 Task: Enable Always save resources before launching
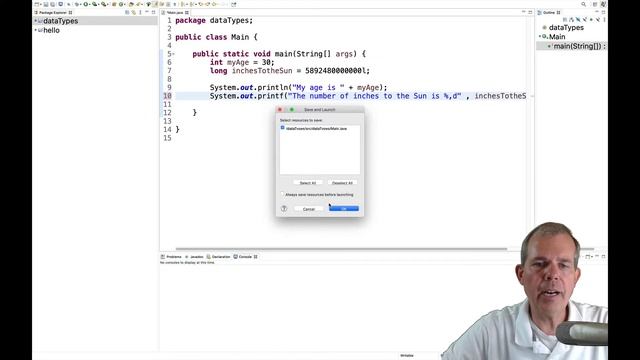pos(282,194)
